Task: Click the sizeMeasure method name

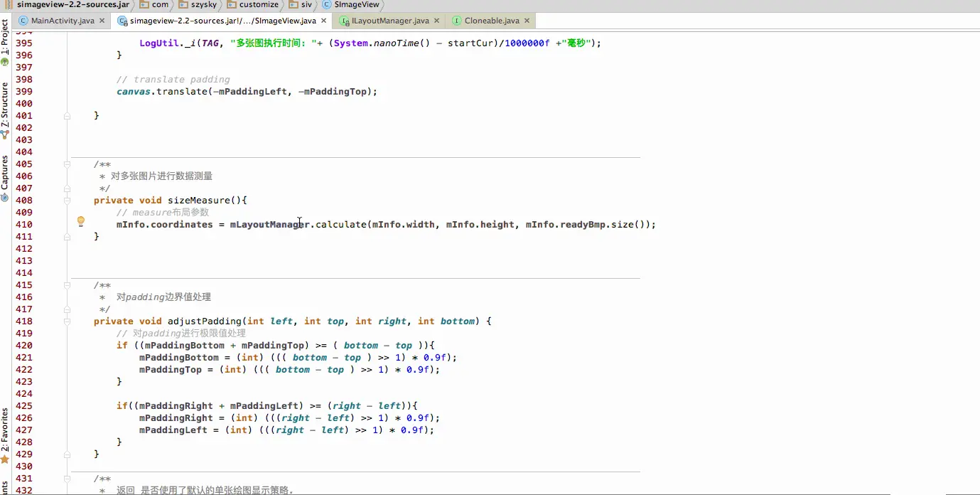Action: (x=198, y=201)
